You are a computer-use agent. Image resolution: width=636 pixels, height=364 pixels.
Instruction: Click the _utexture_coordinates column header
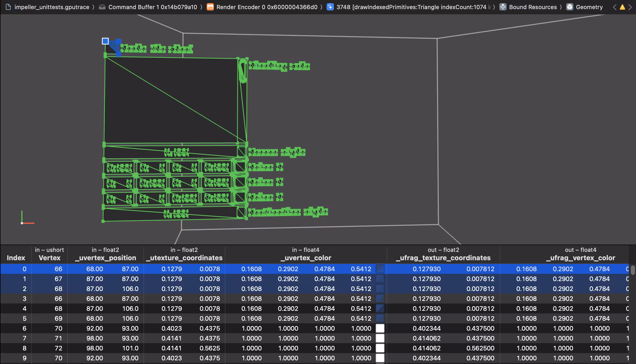click(x=184, y=258)
